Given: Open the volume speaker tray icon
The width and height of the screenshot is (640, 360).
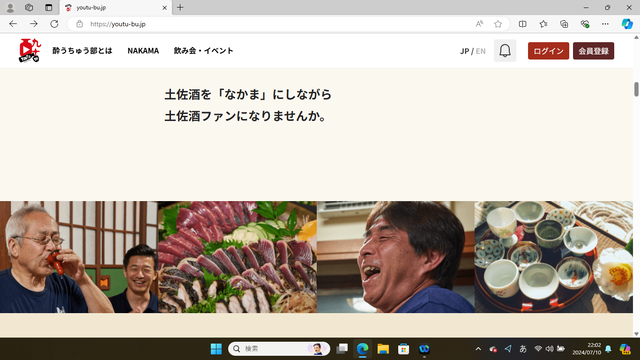Looking at the screenshot, I should [x=549, y=349].
